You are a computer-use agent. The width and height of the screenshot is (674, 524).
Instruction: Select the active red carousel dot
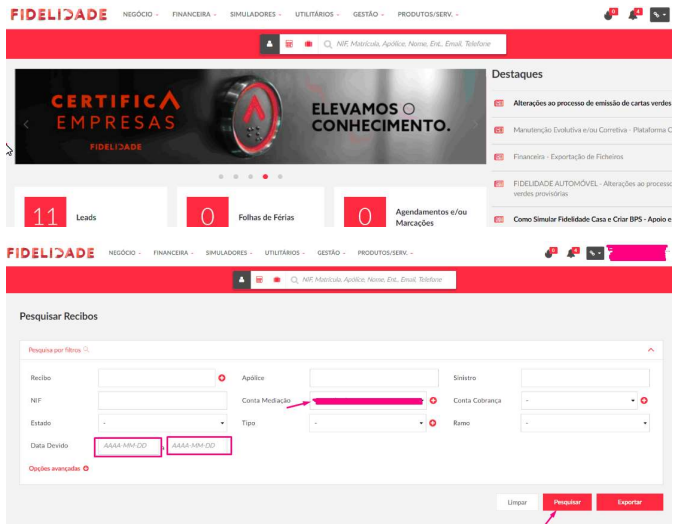pyautogui.click(x=265, y=177)
